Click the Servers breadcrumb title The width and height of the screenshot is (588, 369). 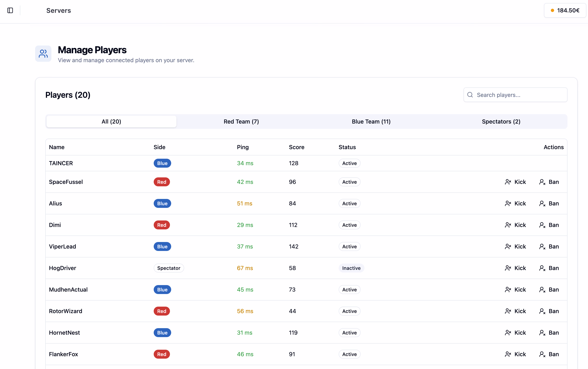click(x=58, y=11)
